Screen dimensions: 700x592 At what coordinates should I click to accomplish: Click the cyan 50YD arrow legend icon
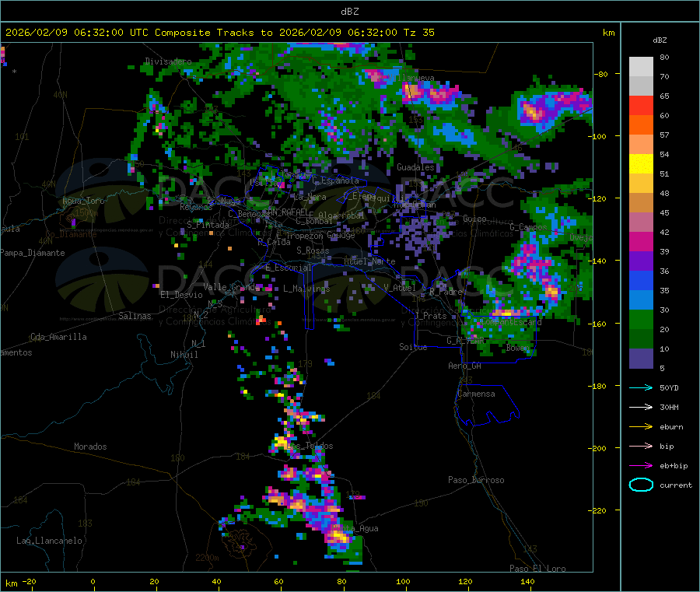[x=641, y=387]
